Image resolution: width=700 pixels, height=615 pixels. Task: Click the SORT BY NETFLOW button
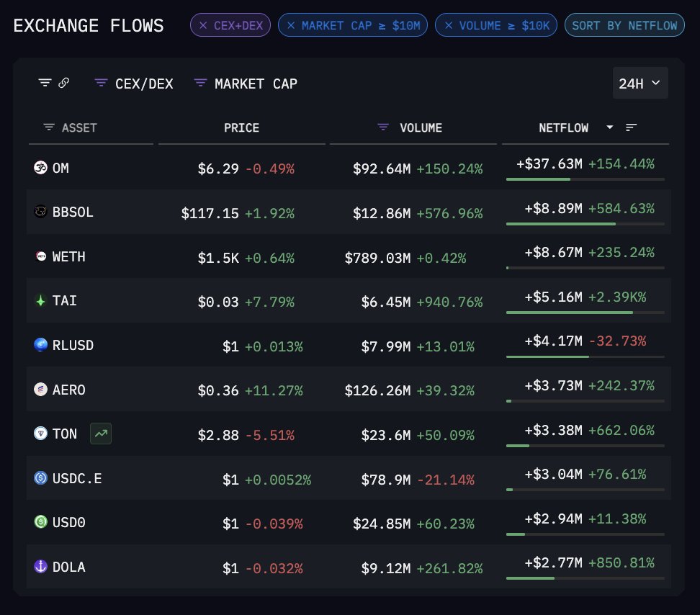point(624,24)
